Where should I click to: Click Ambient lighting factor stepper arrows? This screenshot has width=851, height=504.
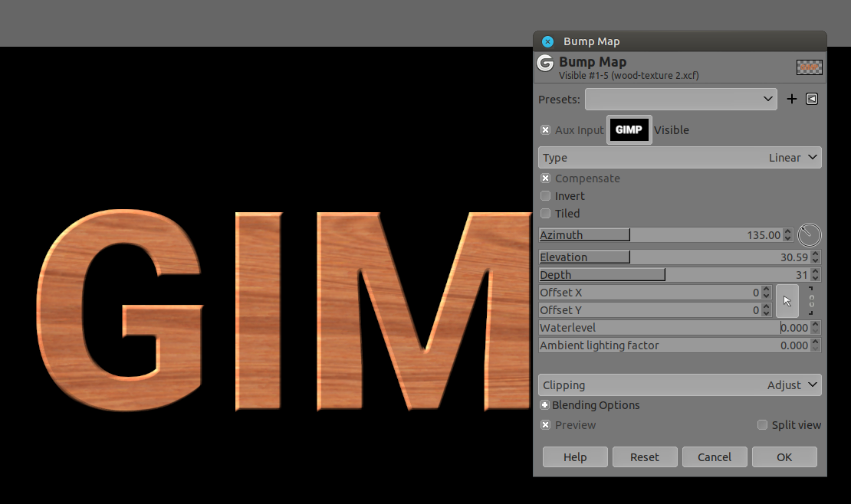click(815, 345)
